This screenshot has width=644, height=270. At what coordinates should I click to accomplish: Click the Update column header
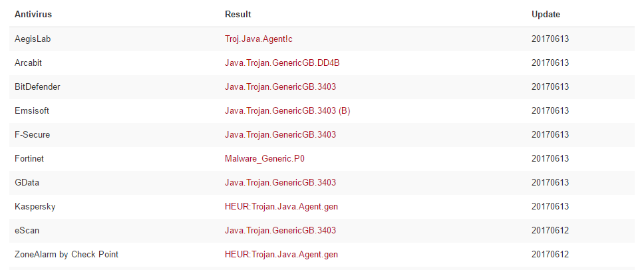[x=546, y=14]
